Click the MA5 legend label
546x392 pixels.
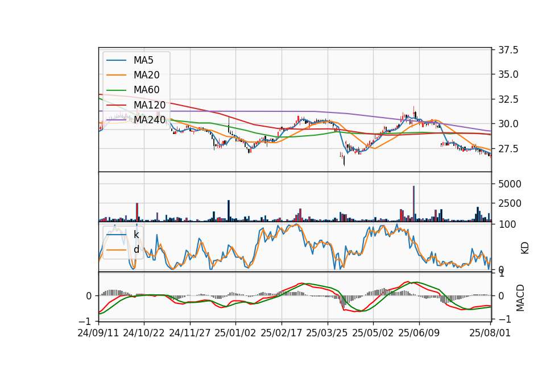143,60
